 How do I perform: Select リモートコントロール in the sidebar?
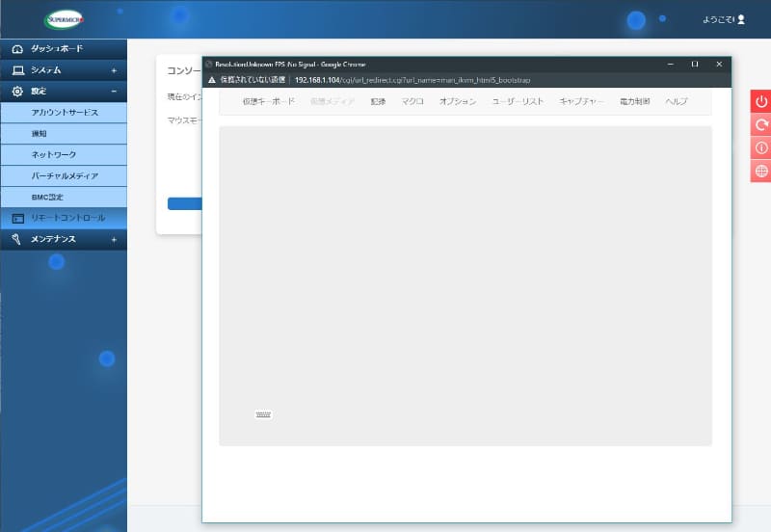(x=64, y=218)
